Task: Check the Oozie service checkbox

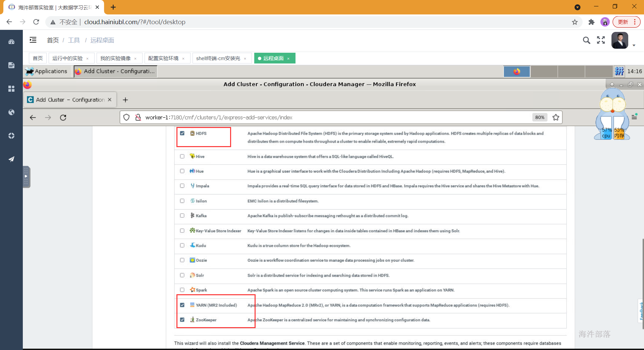Action: tap(182, 260)
